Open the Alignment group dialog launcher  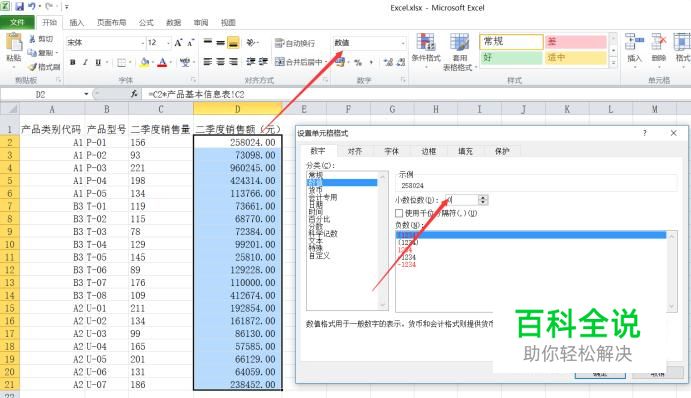[325, 80]
